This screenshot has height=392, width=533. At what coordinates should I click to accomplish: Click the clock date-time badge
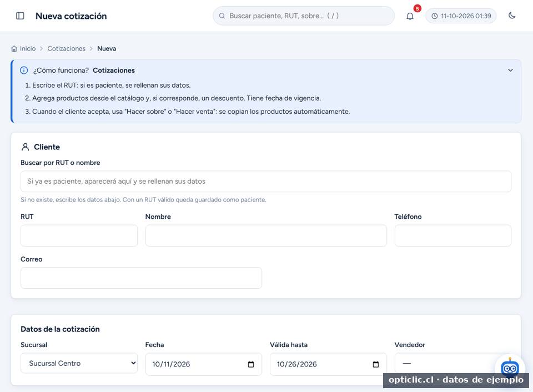(x=461, y=16)
